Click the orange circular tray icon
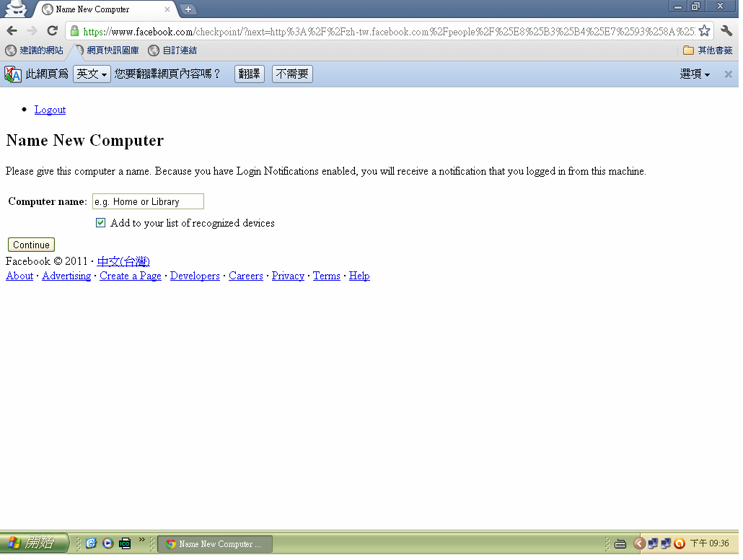This screenshot has width=743, height=560. tap(679, 543)
